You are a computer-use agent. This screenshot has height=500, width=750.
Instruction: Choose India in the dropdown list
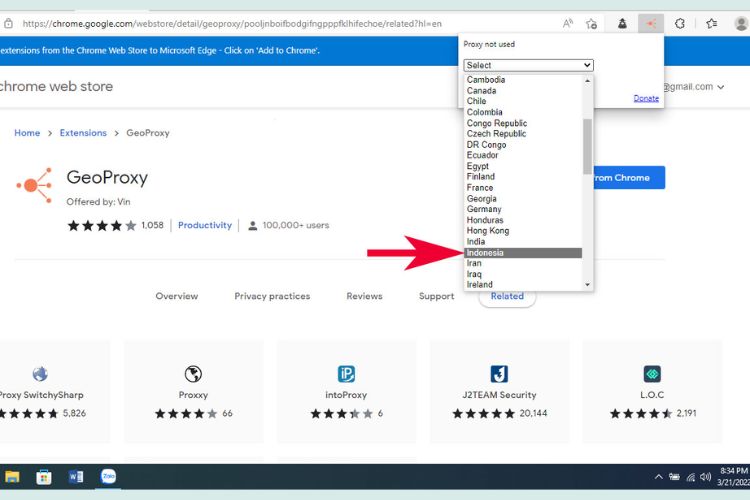(x=523, y=242)
